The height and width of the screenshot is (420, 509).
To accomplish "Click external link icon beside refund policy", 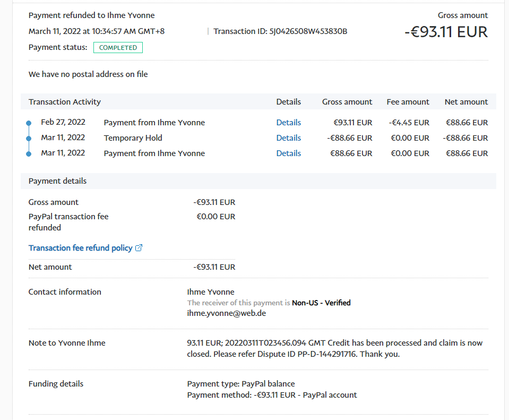I will pos(139,248).
